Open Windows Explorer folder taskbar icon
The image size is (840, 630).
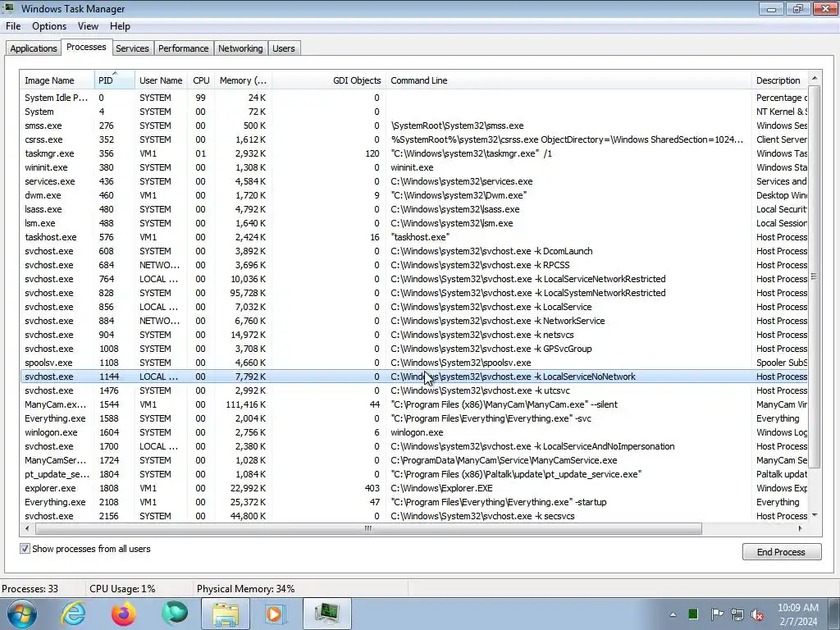[226, 614]
